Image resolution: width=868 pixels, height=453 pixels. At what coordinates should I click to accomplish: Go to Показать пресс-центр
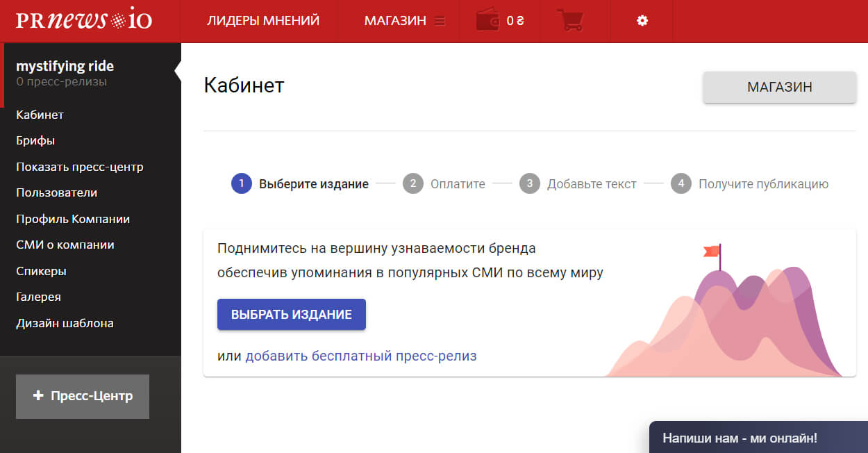pyautogui.click(x=80, y=167)
